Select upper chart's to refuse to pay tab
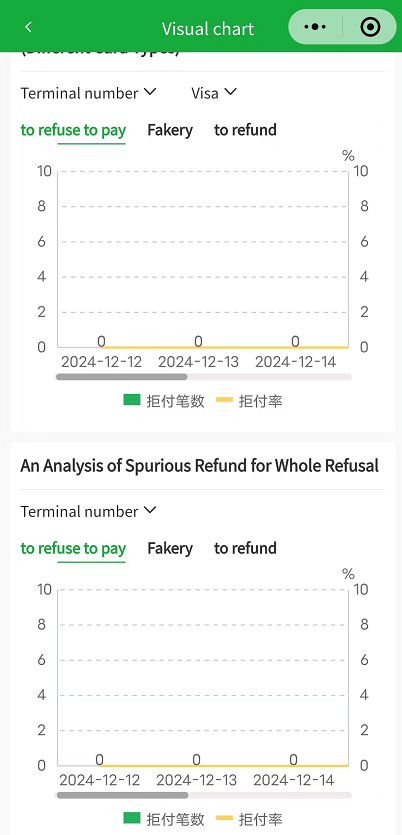Image resolution: width=402 pixels, height=835 pixels. 73,130
